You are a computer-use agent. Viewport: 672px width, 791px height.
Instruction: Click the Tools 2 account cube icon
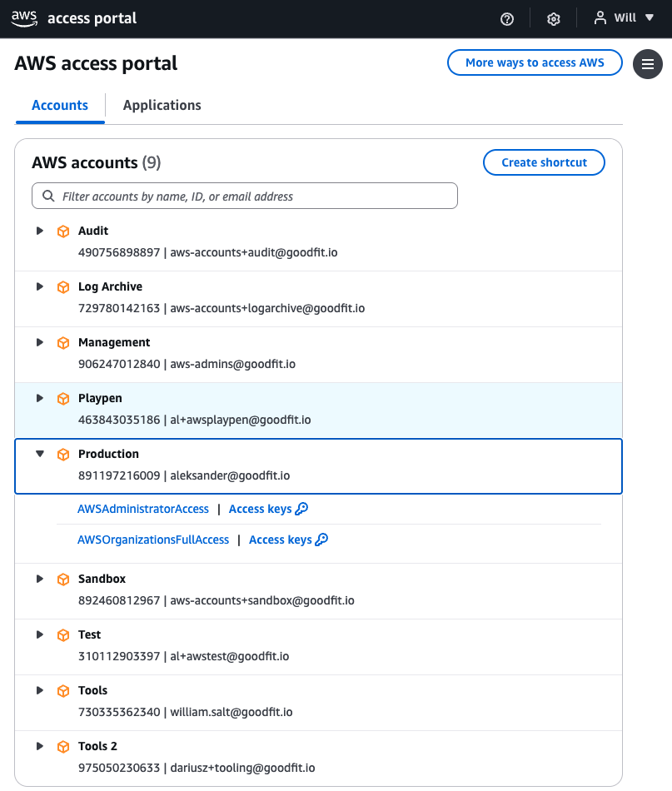click(x=63, y=747)
